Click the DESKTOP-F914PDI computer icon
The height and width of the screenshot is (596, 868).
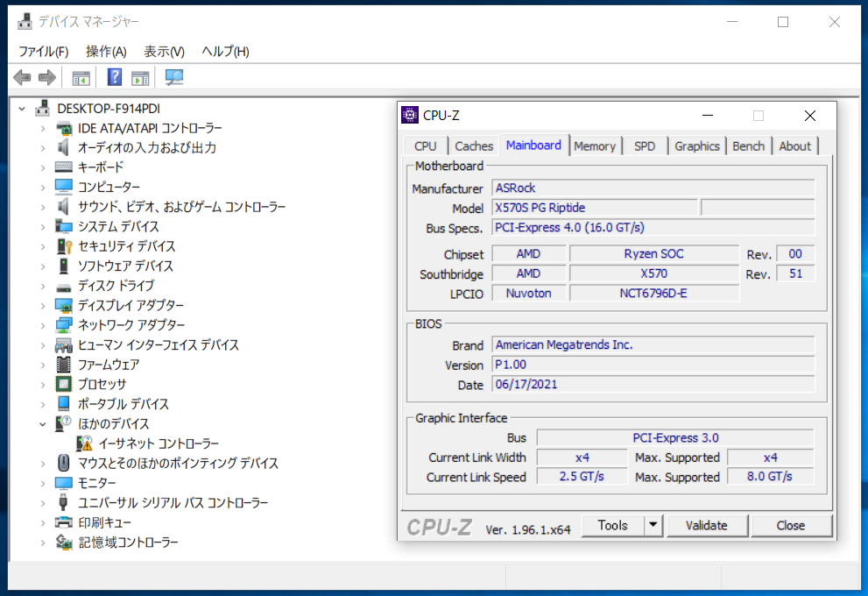[43, 108]
